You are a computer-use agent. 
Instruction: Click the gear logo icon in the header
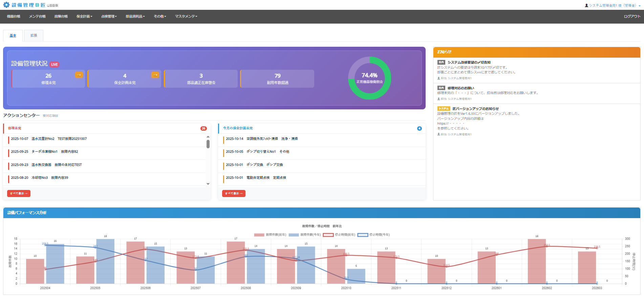pyautogui.click(x=6, y=5)
